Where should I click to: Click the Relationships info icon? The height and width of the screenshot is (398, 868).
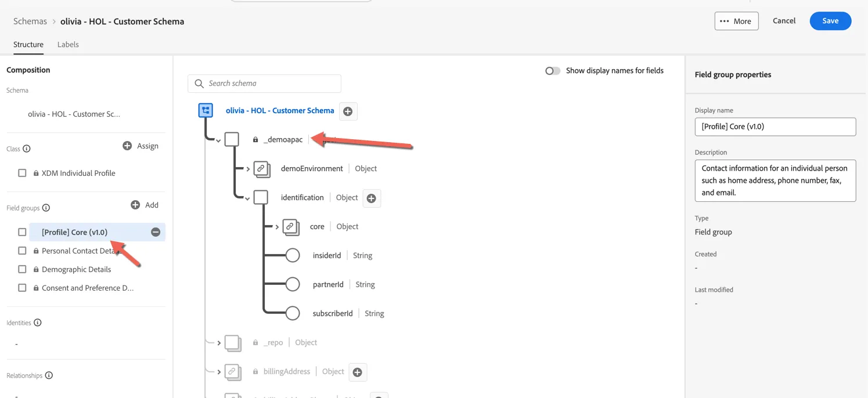pos(49,375)
